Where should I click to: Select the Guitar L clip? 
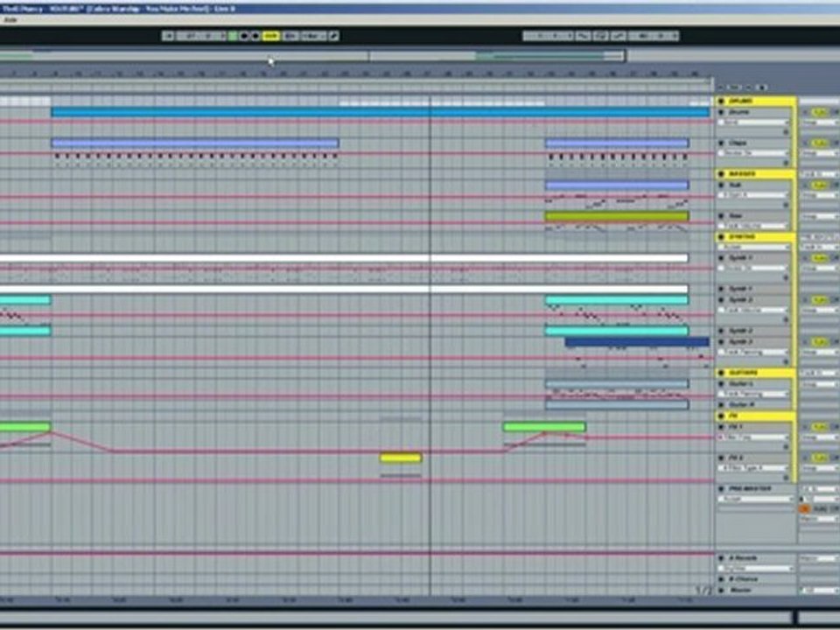[x=617, y=384]
